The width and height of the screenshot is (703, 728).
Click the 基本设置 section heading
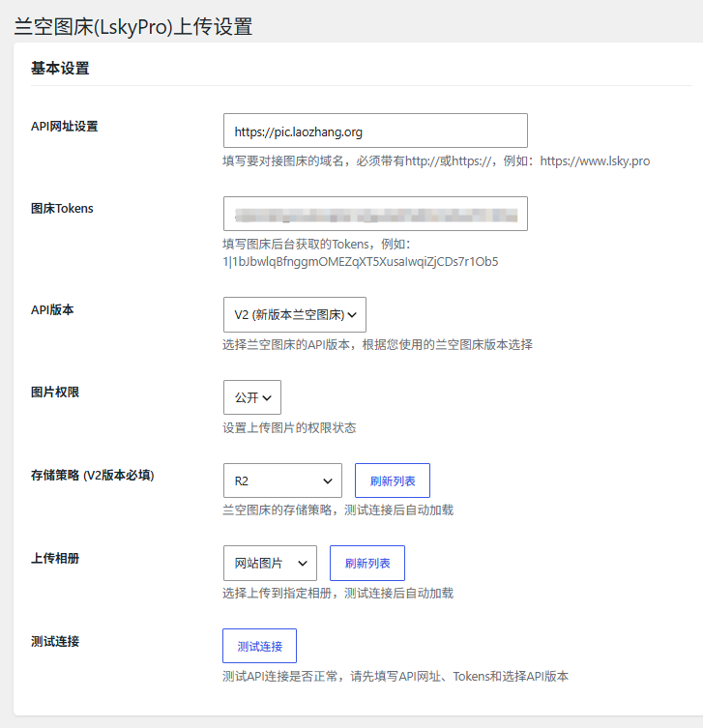click(x=60, y=69)
